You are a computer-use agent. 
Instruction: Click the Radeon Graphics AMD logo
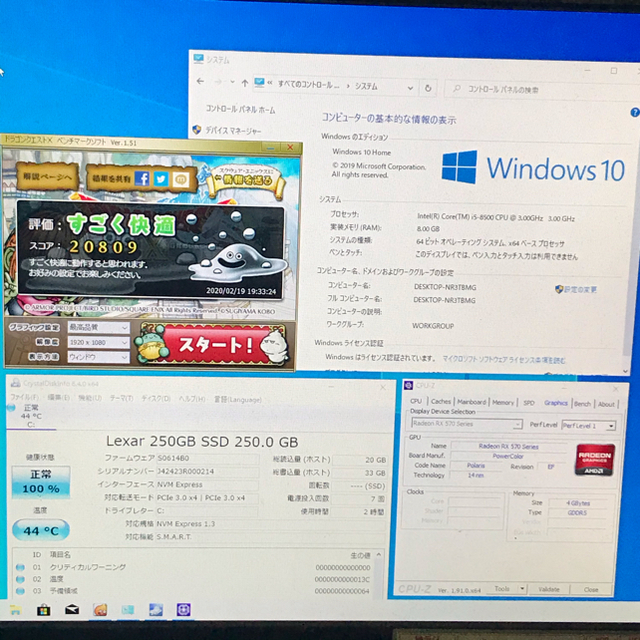coord(595,460)
